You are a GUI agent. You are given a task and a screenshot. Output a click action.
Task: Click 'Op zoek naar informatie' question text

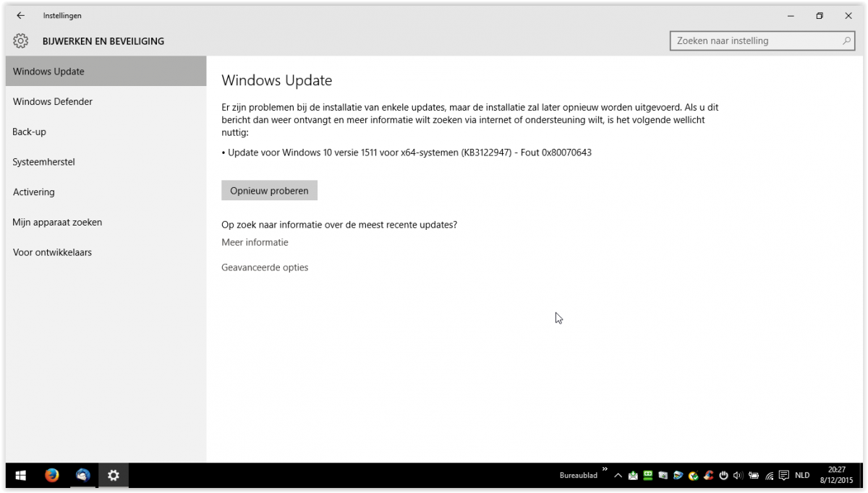click(x=339, y=225)
